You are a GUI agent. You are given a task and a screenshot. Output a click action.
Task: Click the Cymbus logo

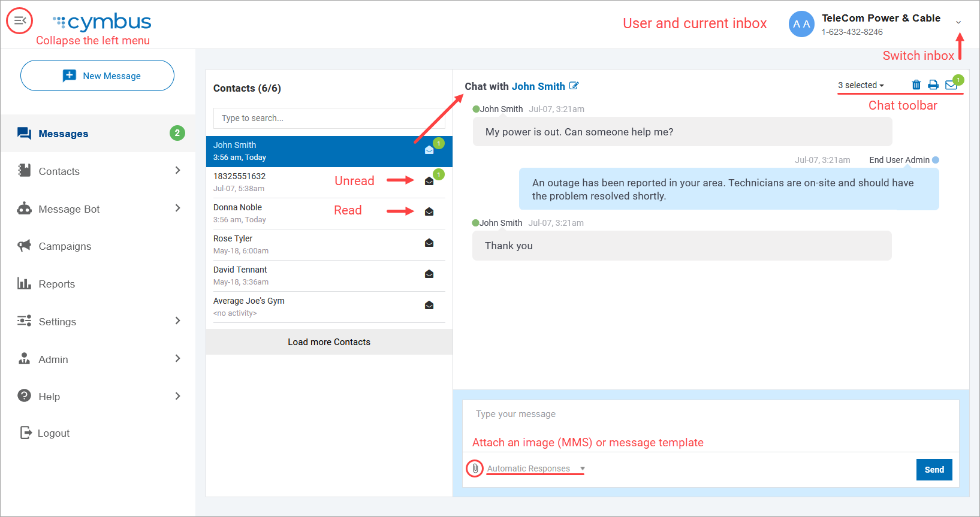point(102,22)
